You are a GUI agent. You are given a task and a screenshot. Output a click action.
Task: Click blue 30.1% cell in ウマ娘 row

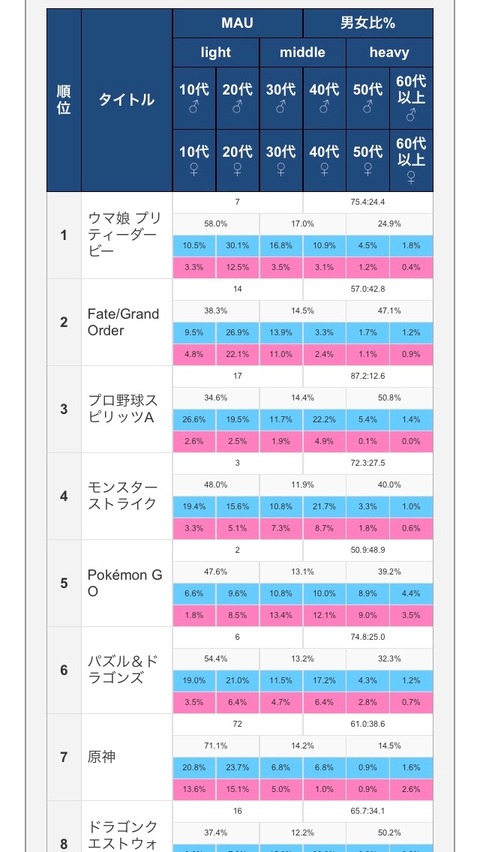(238, 246)
